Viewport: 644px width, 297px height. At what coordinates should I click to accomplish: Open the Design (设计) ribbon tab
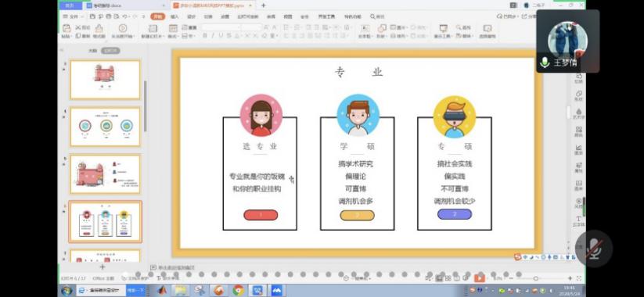click(x=192, y=16)
